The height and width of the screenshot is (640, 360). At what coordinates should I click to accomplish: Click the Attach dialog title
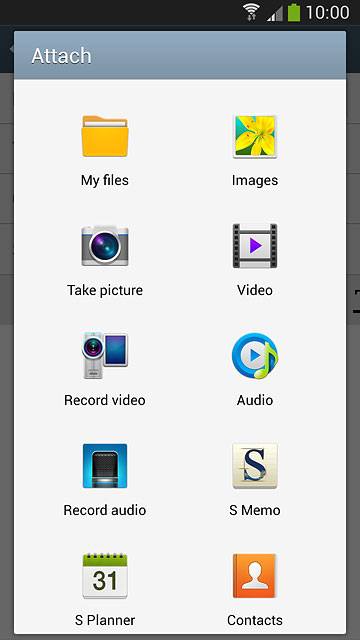pyautogui.click(x=62, y=56)
